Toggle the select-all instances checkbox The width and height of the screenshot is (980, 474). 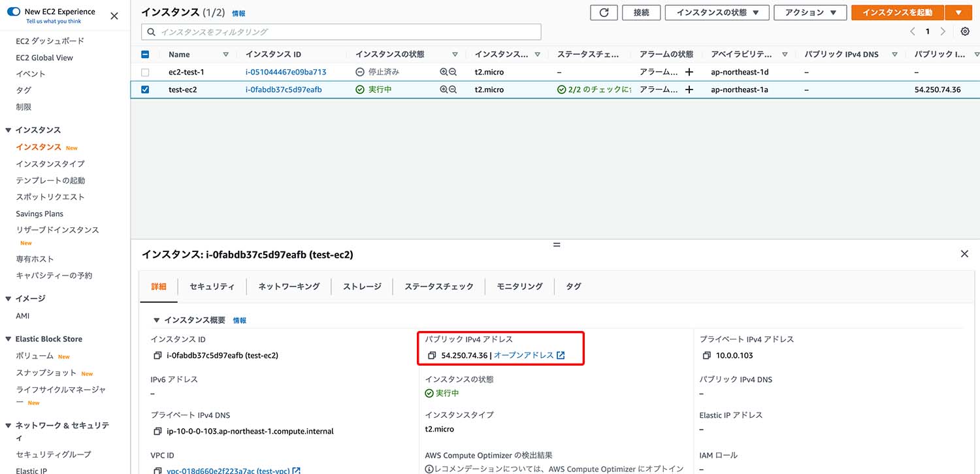coord(145,54)
